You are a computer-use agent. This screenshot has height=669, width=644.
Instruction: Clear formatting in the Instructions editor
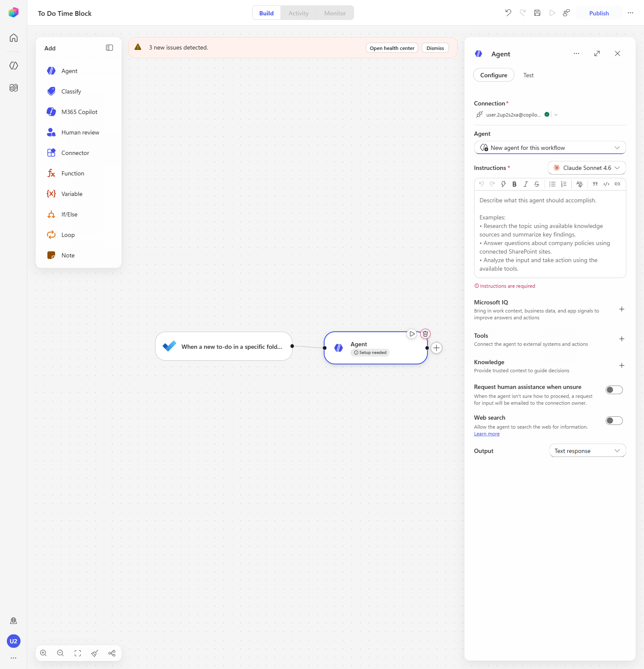click(580, 184)
